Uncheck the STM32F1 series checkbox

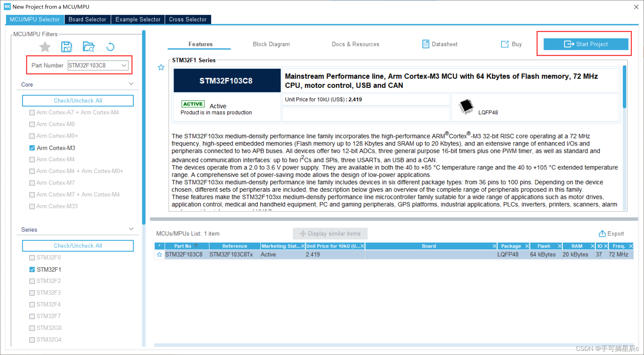pyautogui.click(x=32, y=269)
